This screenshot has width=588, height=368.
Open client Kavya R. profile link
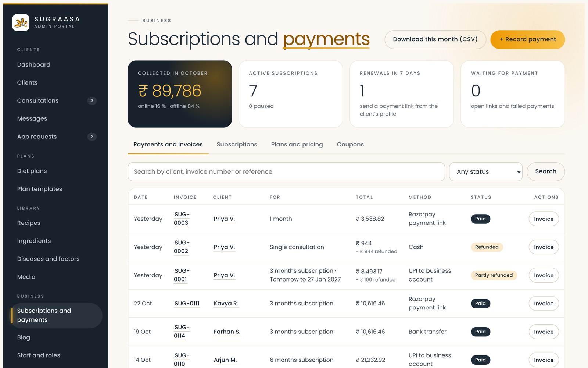(x=226, y=304)
